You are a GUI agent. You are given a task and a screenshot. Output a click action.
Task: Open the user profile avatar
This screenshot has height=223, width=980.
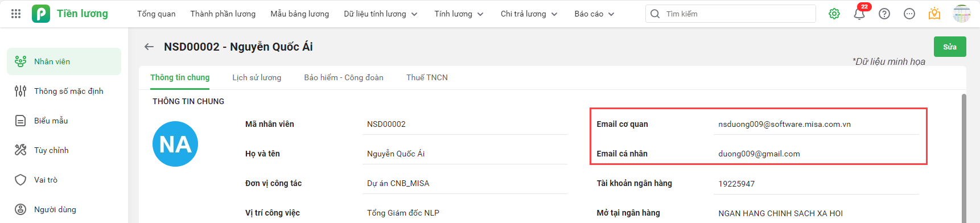pos(962,14)
